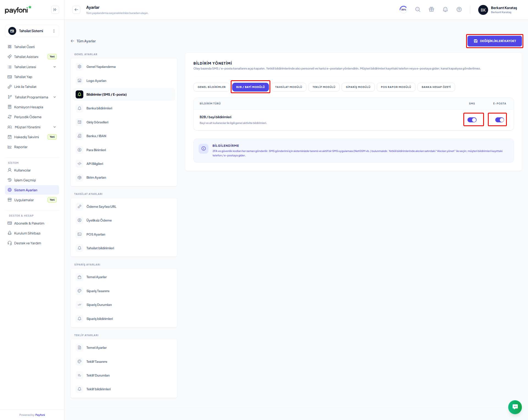Switch to Genel Bildirimler tab
This screenshot has height=420, width=528.
point(211,87)
